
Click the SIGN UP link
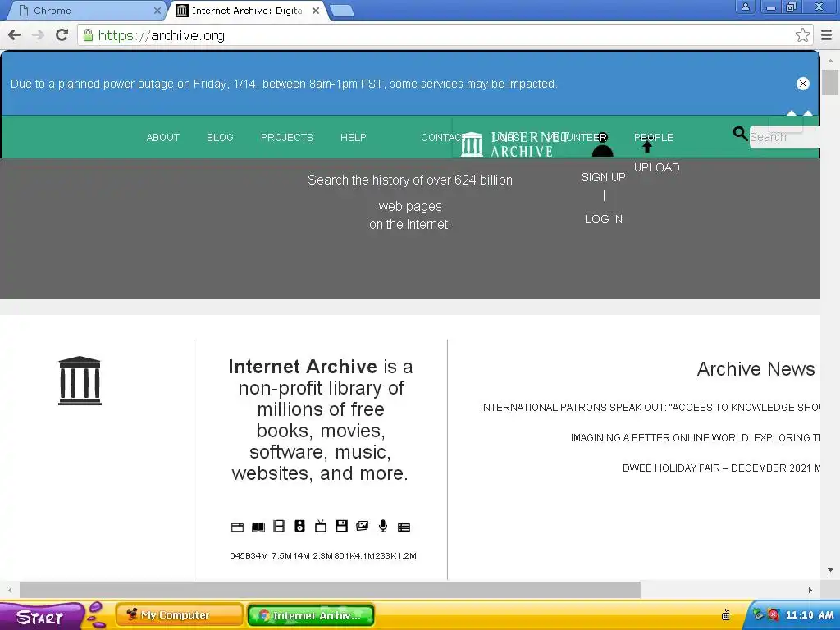(604, 177)
